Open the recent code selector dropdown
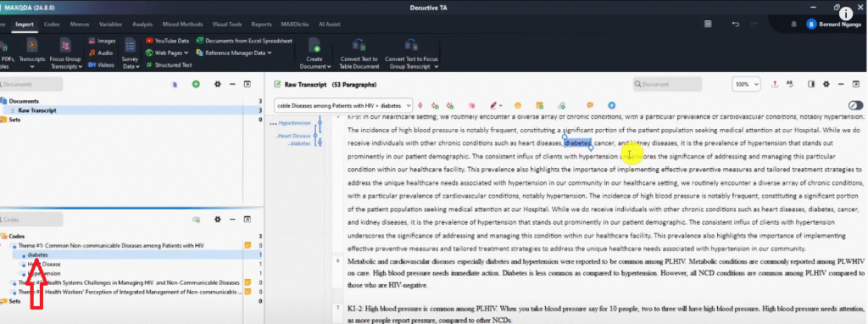Screen dimensions: 868x324 tap(343, 104)
